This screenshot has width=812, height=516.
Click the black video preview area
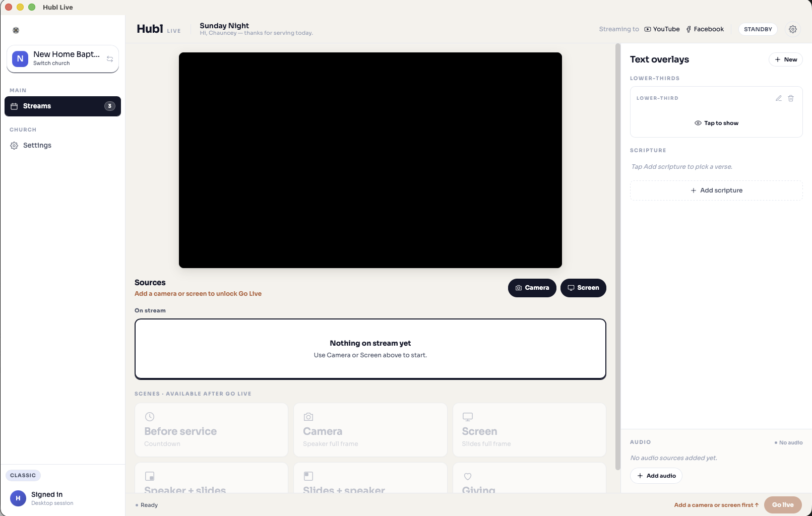coord(370,160)
